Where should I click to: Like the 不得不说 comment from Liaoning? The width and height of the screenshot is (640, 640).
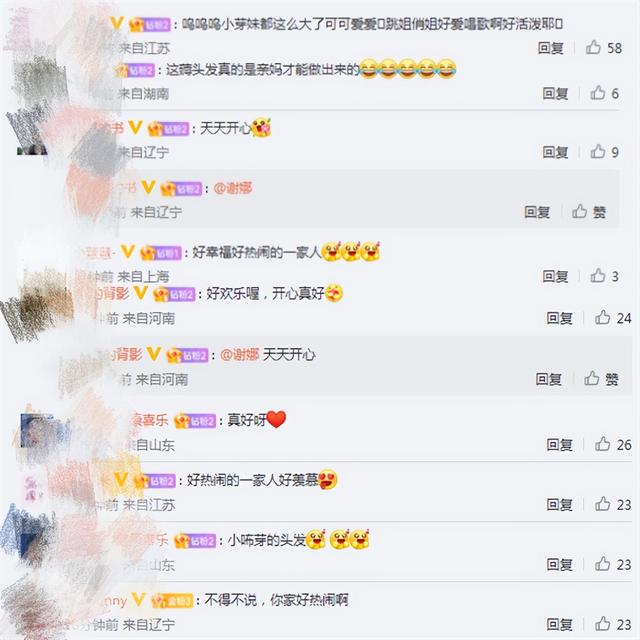click(613, 624)
